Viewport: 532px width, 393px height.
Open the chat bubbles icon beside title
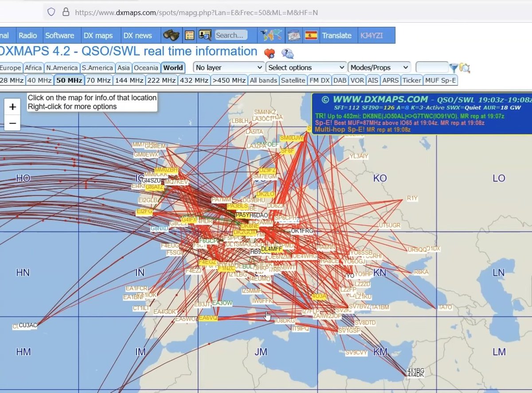click(x=288, y=54)
